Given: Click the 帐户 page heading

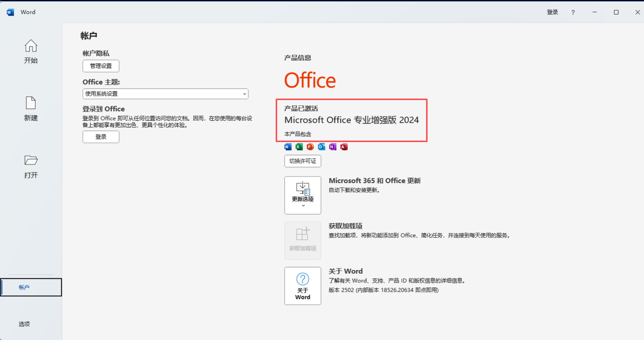Looking at the screenshot, I should pos(89,36).
